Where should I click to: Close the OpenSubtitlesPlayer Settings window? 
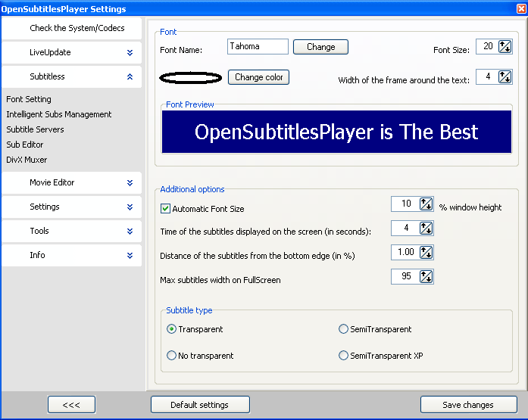(521, 9)
